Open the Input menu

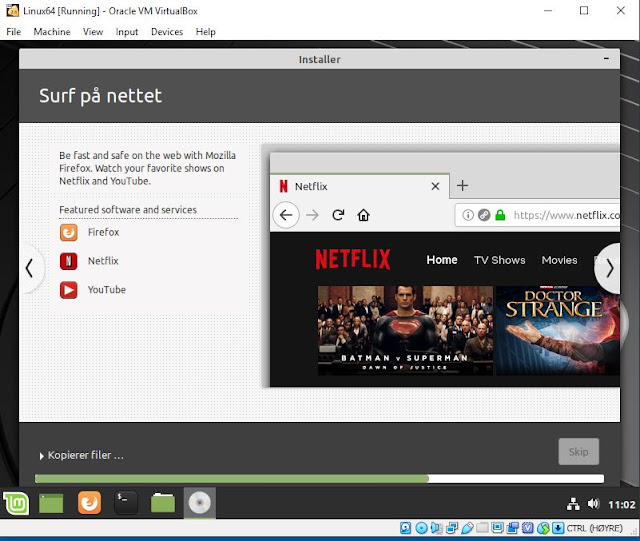(127, 32)
